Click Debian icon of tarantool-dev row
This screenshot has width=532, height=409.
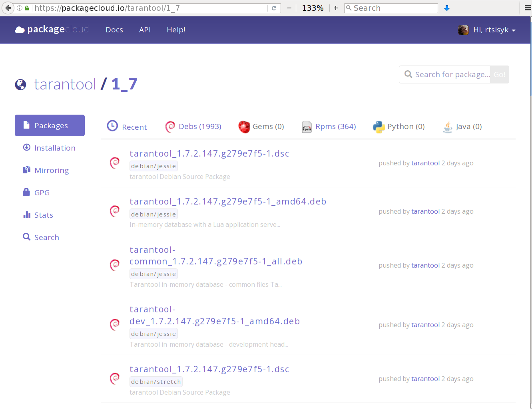pyautogui.click(x=115, y=324)
